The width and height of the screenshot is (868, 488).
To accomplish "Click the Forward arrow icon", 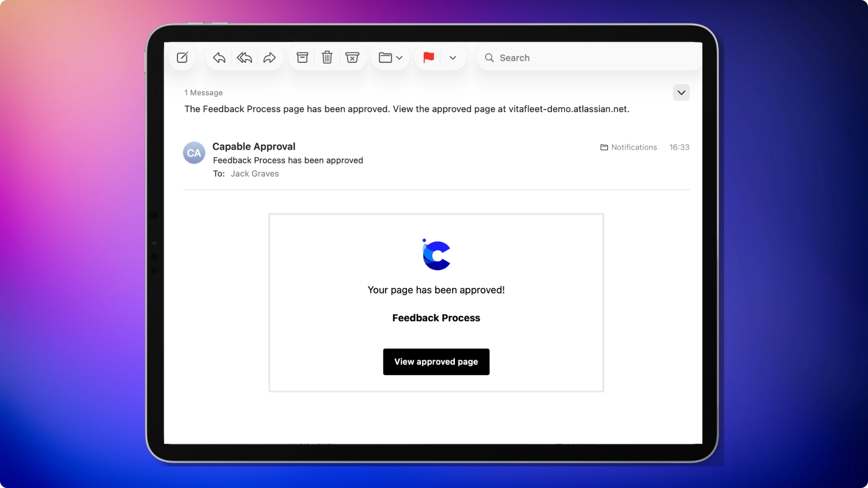I will (x=269, y=58).
